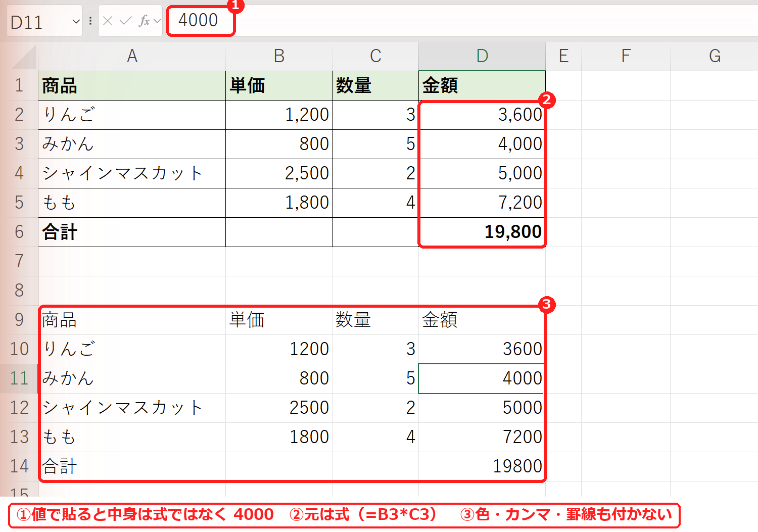Screen dimensions: 758x532
Task: Select column F header
Action: click(x=626, y=56)
